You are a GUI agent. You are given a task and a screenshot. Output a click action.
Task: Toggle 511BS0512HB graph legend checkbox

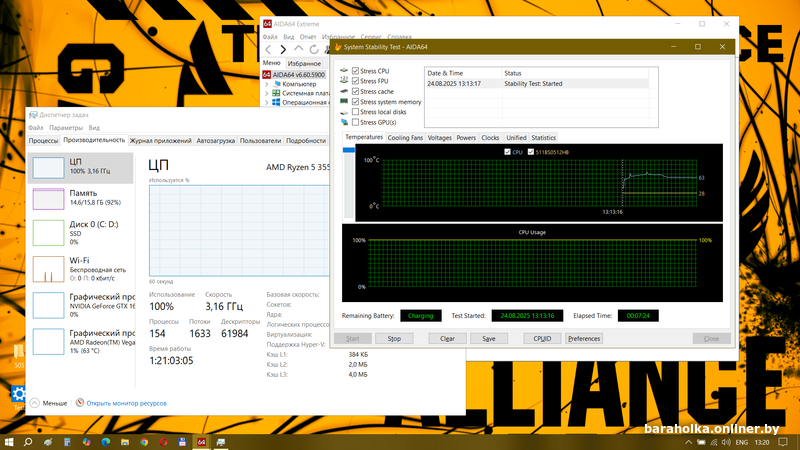point(531,152)
